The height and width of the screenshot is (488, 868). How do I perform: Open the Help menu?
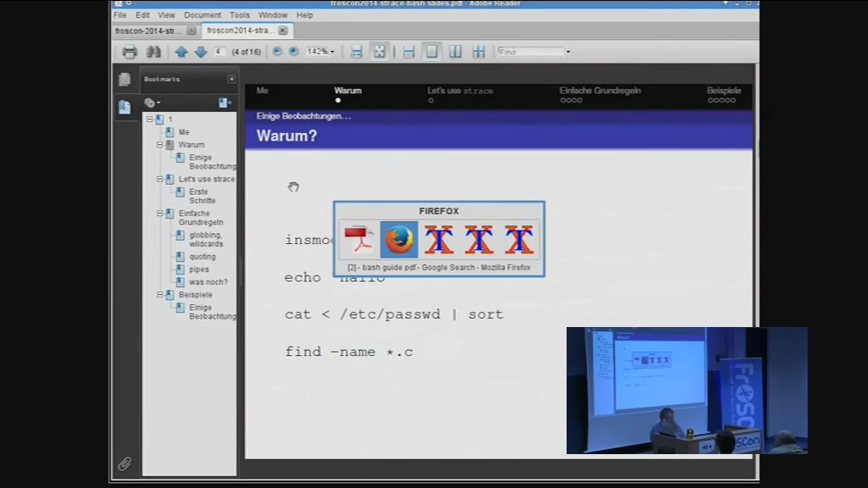(304, 15)
